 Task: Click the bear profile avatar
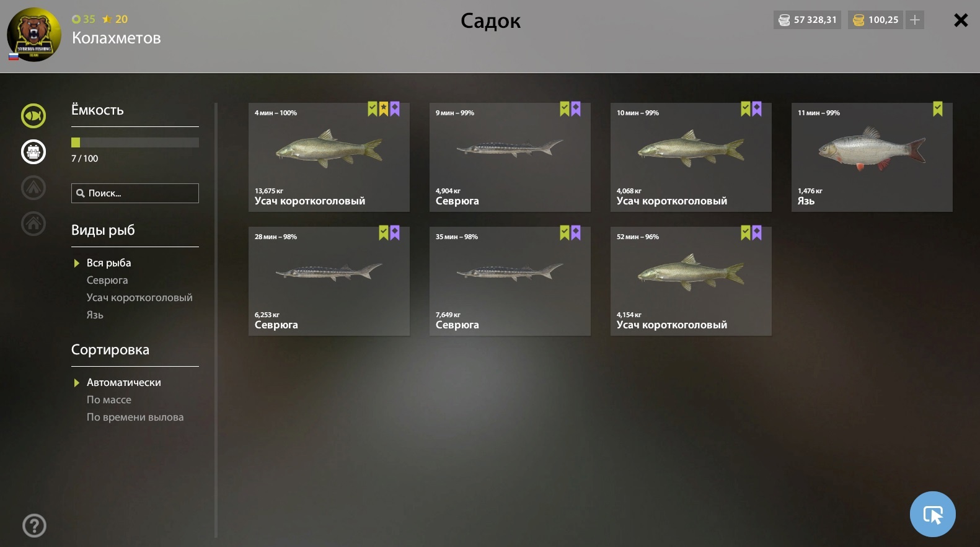point(34,35)
